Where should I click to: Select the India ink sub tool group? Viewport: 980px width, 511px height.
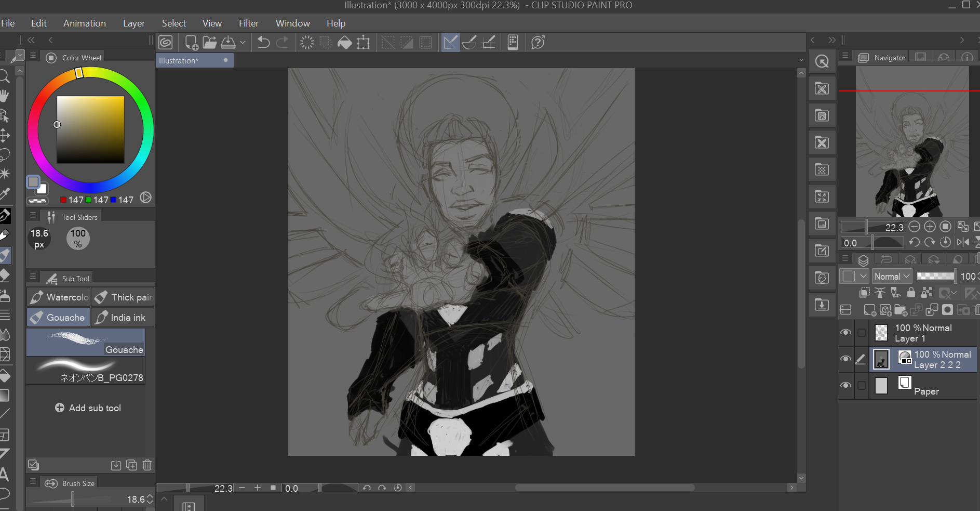click(x=123, y=318)
